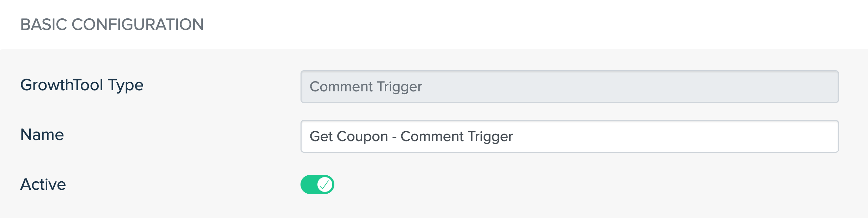
Task: Click the Active label text
Action: [x=43, y=184]
